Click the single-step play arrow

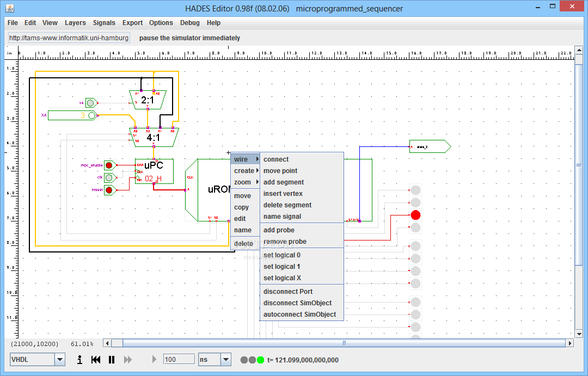click(x=154, y=360)
